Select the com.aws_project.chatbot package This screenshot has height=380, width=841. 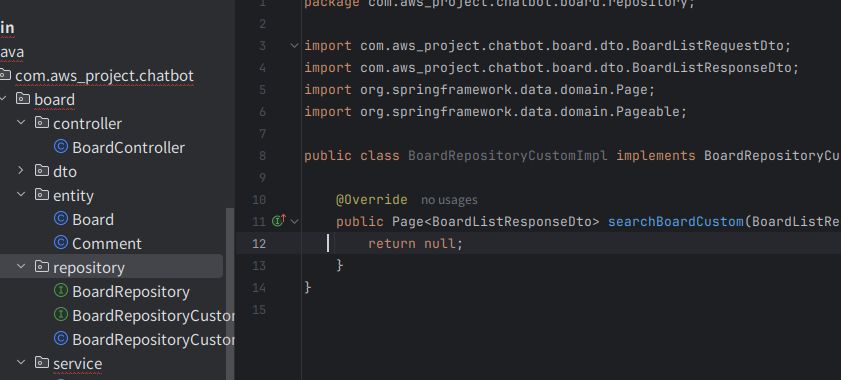105,76
